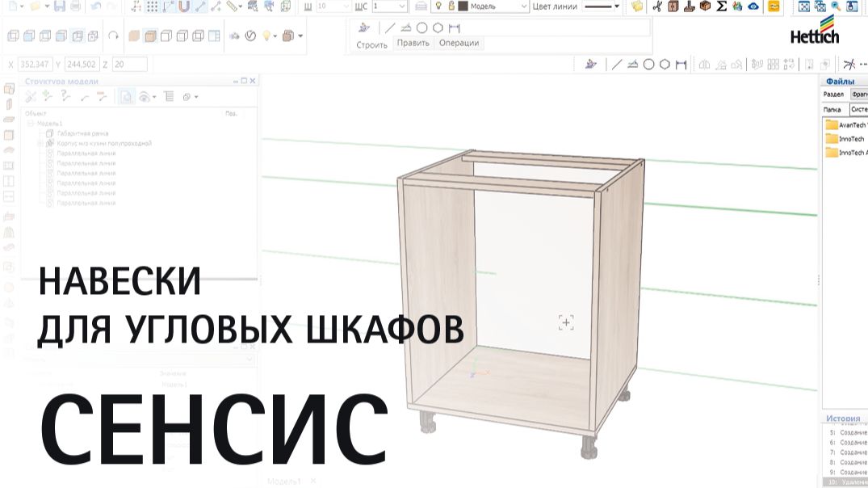Select shaded with edges cube display mode
868x488 pixels.
[x=150, y=36]
